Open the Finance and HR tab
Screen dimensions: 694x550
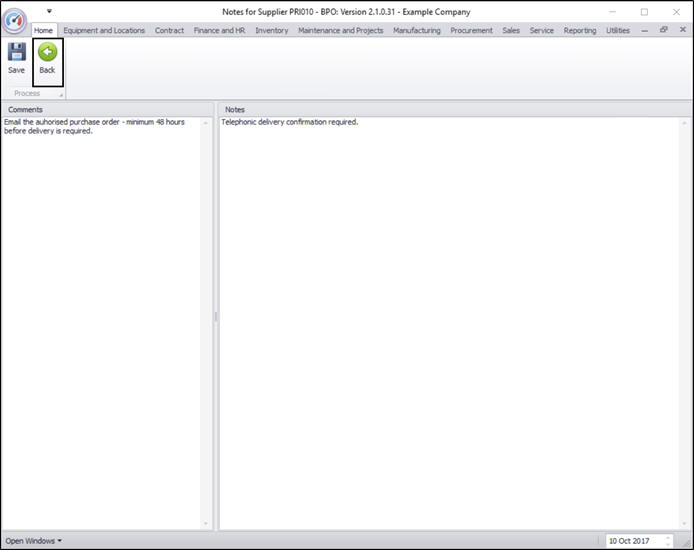coord(220,30)
